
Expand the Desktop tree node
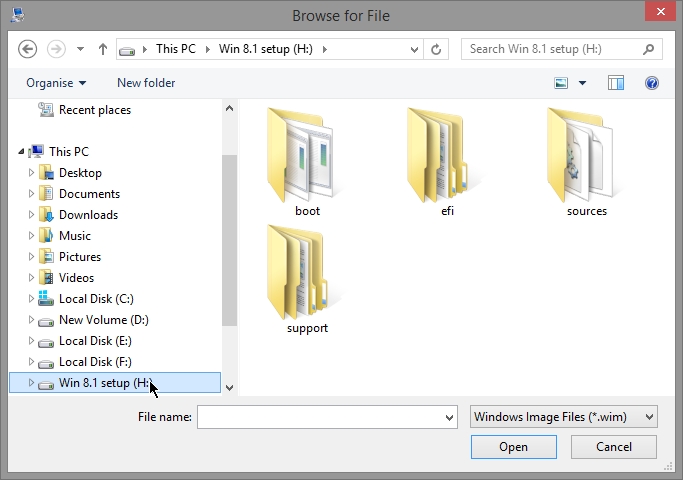tap(31, 172)
